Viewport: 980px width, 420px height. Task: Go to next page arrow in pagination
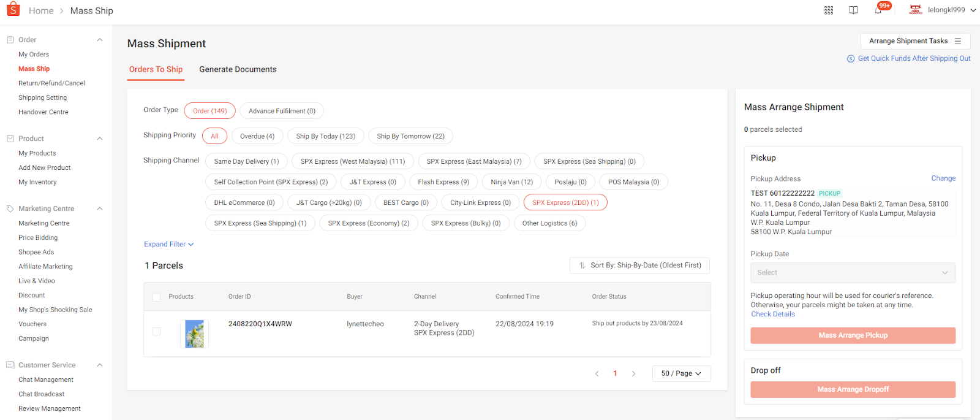pyautogui.click(x=633, y=373)
